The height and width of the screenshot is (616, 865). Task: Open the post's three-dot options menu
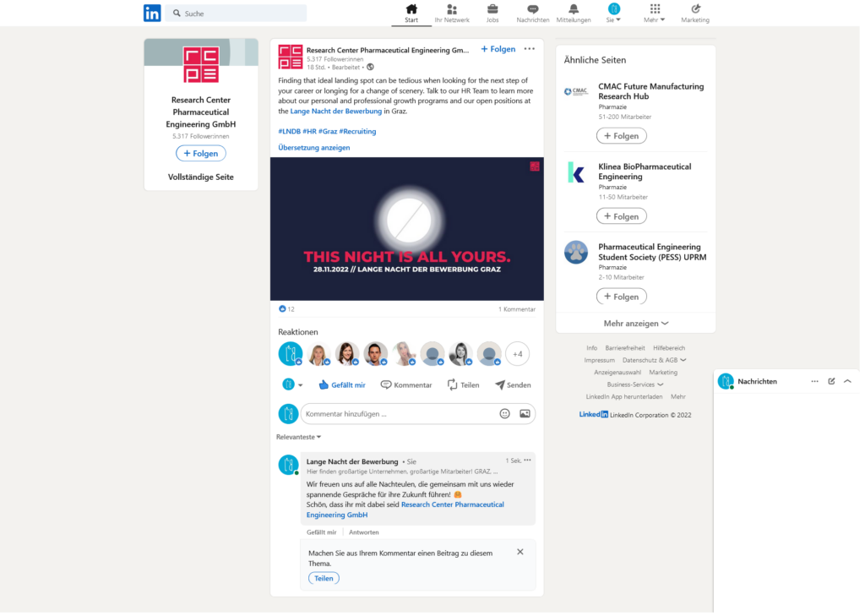point(530,49)
